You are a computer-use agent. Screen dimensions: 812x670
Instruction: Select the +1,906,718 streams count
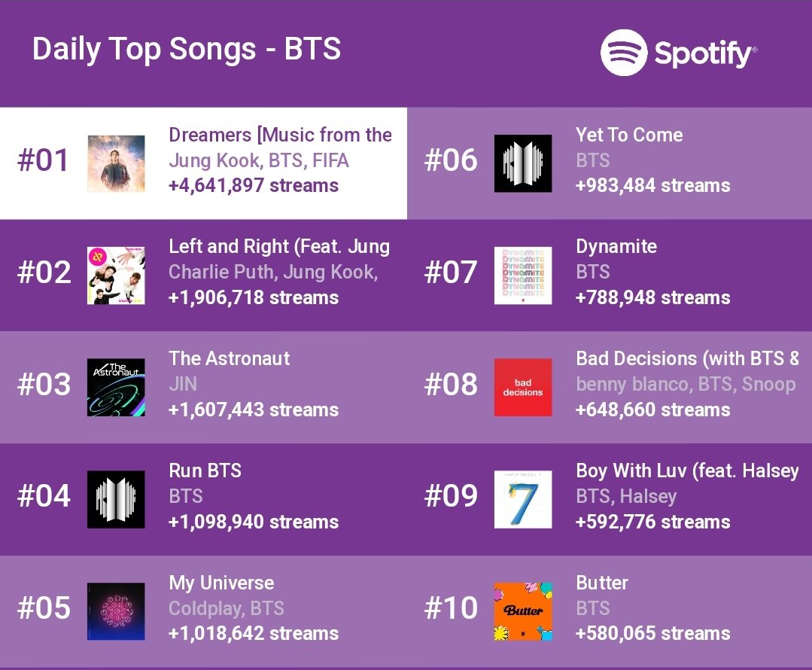254,298
